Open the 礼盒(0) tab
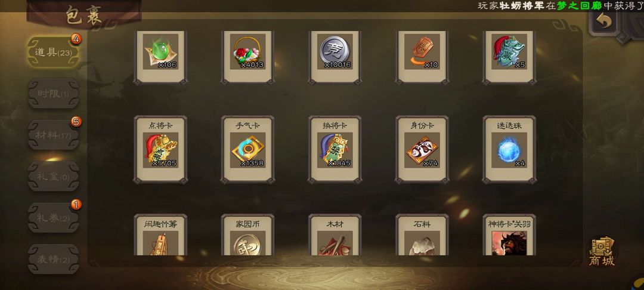This screenshot has height=290, width=644. point(53,176)
